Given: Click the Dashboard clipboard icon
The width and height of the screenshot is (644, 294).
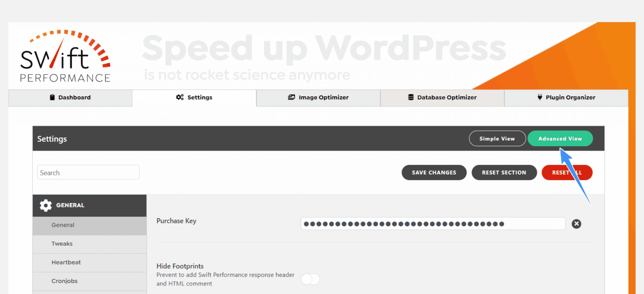Looking at the screenshot, I should click(x=52, y=97).
